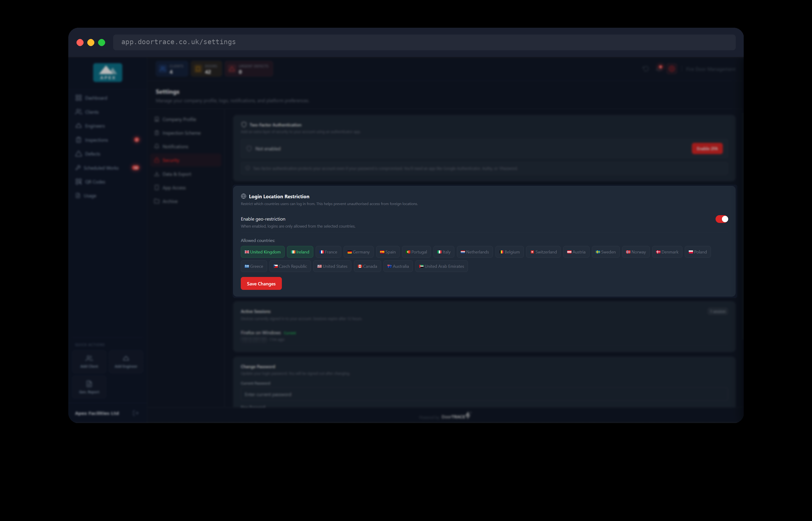Deselect the United Kingdom country chip

pyautogui.click(x=263, y=252)
